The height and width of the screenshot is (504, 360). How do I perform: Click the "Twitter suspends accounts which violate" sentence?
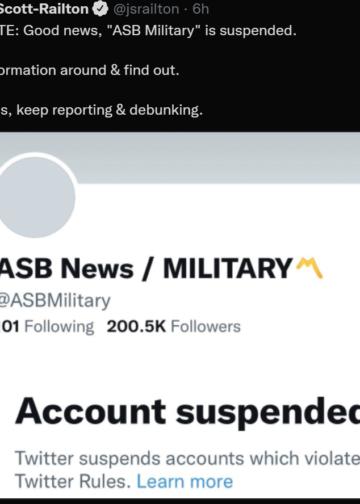tap(187, 458)
